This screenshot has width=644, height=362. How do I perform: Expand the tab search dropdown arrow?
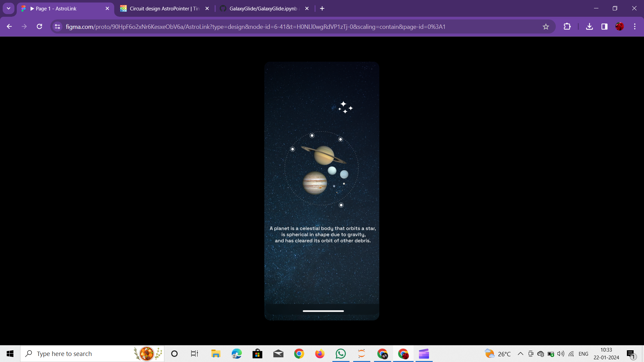(8, 8)
